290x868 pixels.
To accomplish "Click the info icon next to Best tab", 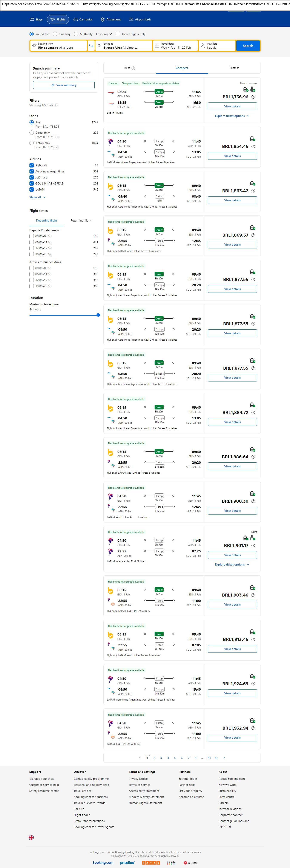I will [133, 68].
